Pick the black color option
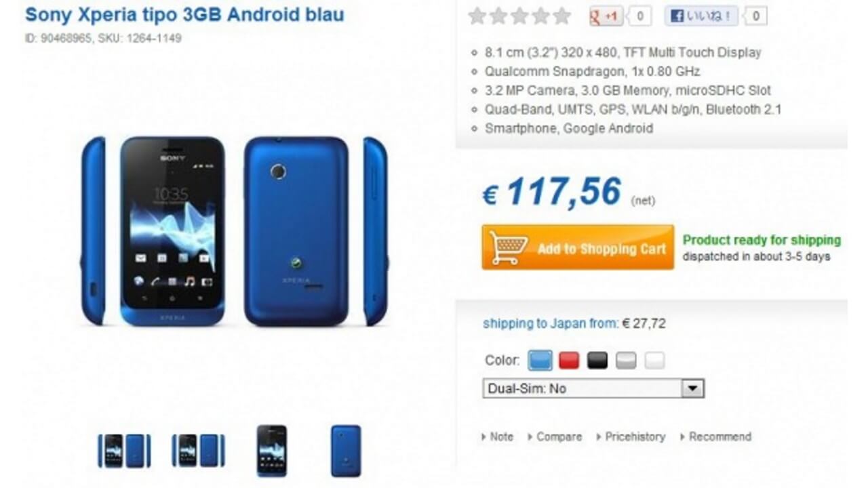This screenshot has height=488, width=868. (597, 361)
